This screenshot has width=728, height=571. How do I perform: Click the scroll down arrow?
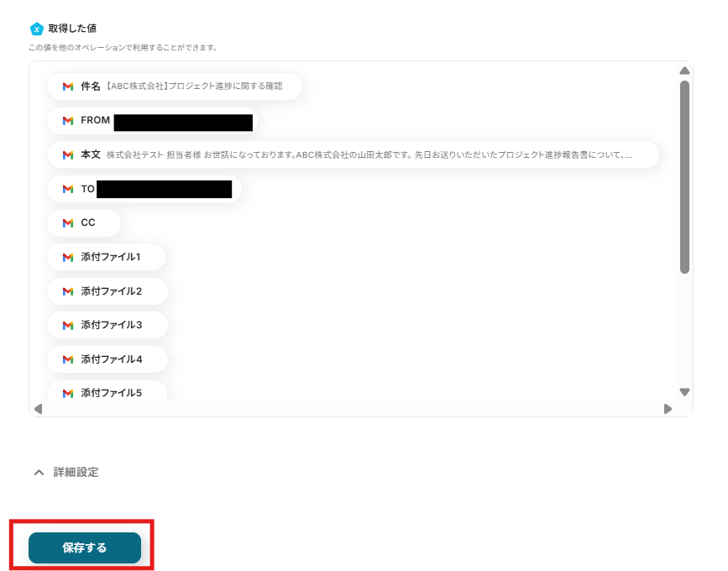[684, 392]
